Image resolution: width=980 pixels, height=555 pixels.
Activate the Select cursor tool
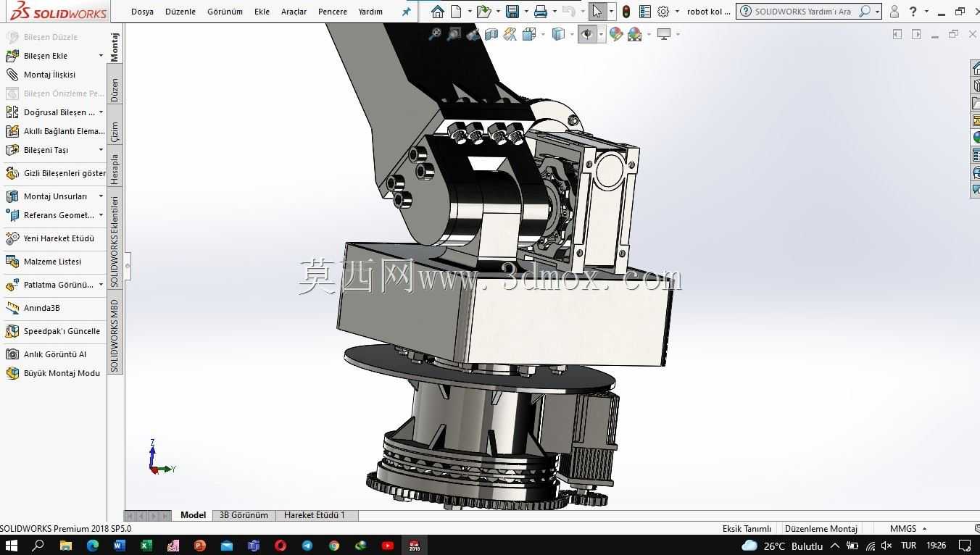pos(597,12)
